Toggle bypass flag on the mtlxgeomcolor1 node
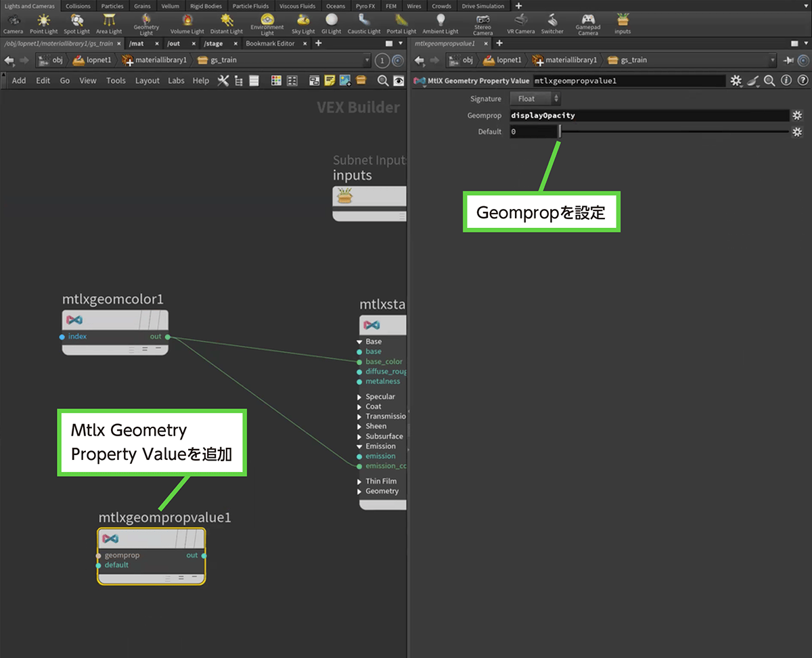Image resolution: width=812 pixels, height=658 pixels. pos(145,319)
